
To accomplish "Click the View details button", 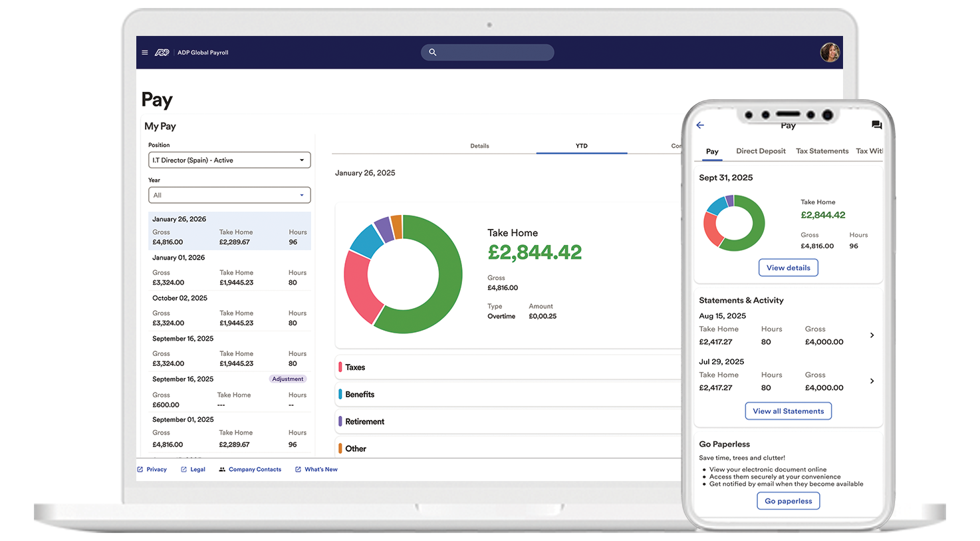I will pyautogui.click(x=788, y=268).
